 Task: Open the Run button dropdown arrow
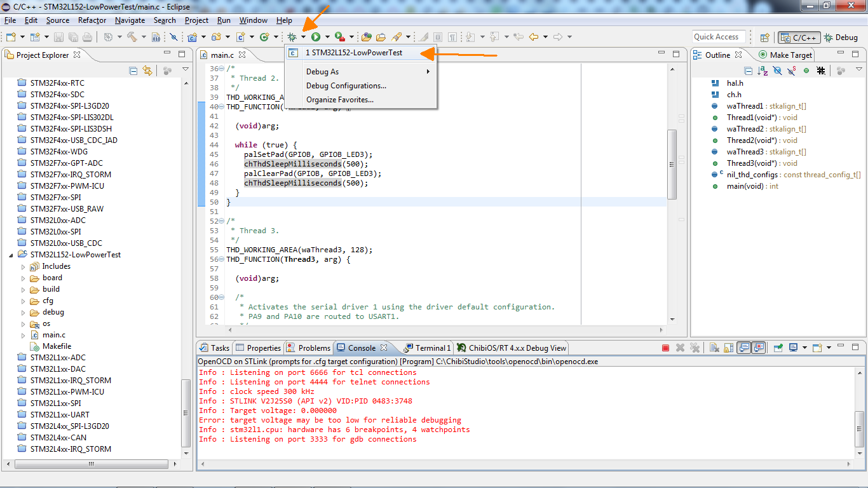pyautogui.click(x=327, y=37)
